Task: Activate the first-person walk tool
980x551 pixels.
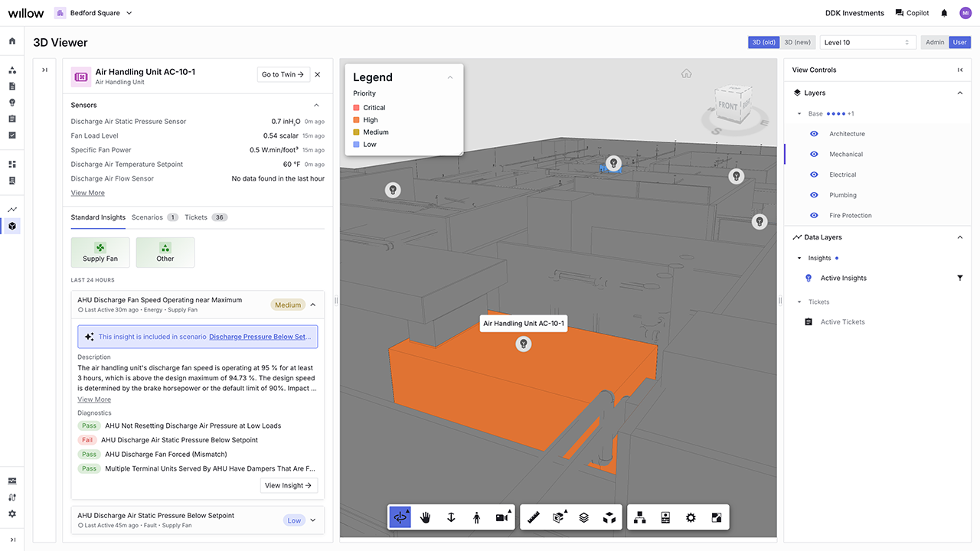Action: [477, 517]
